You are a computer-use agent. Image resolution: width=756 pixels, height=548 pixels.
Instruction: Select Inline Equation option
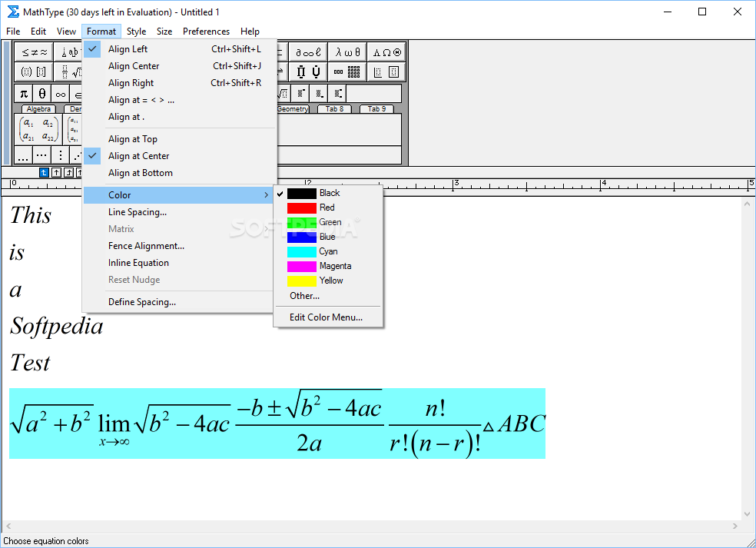point(179,263)
